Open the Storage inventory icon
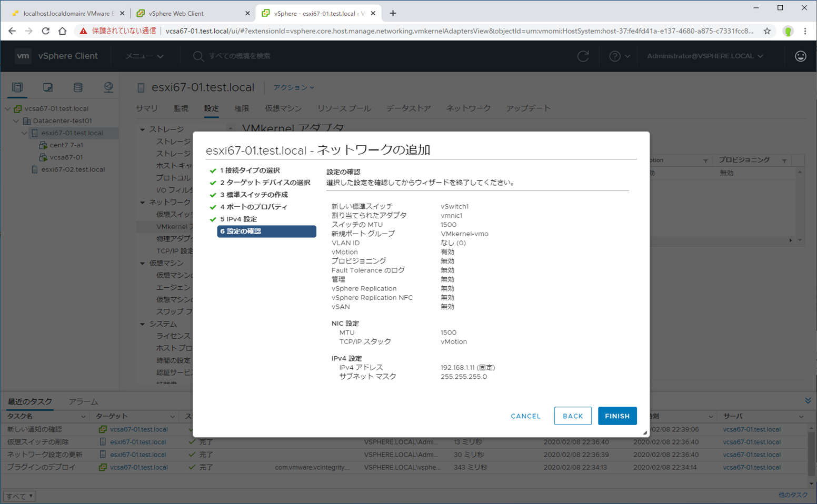 pyautogui.click(x=78, y=87)
